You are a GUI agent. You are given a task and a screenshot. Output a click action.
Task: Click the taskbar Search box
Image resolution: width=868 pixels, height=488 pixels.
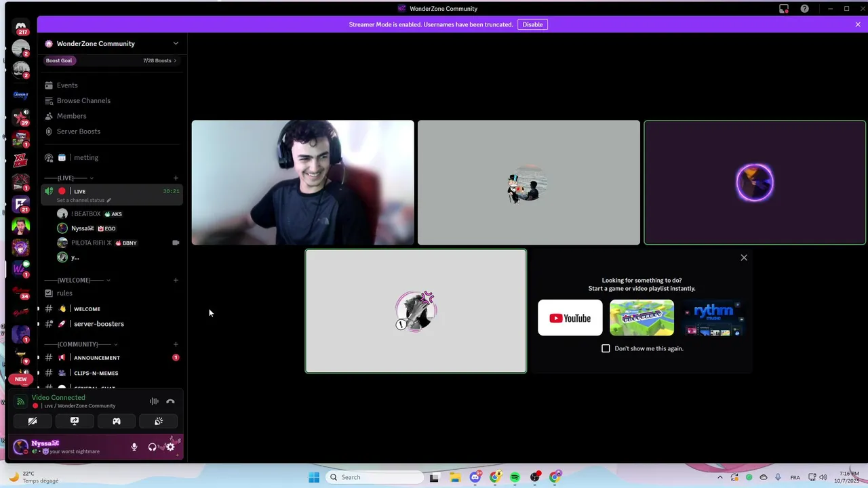[374, 477]
